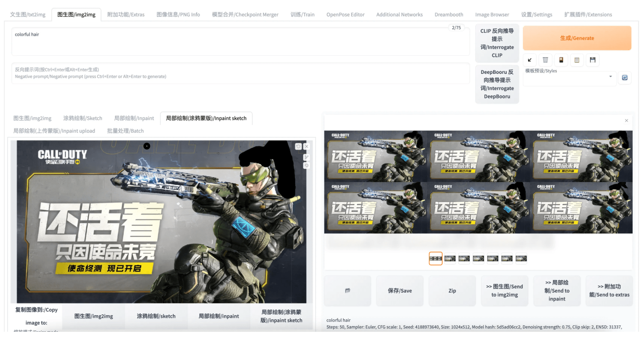Open the Extras tab

point(126,15)
